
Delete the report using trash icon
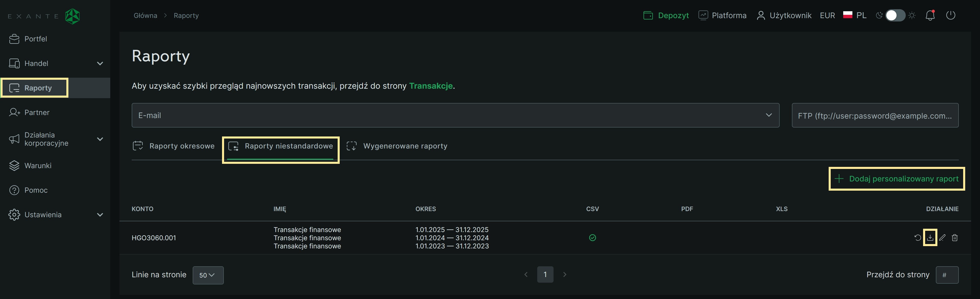[954, 238]
